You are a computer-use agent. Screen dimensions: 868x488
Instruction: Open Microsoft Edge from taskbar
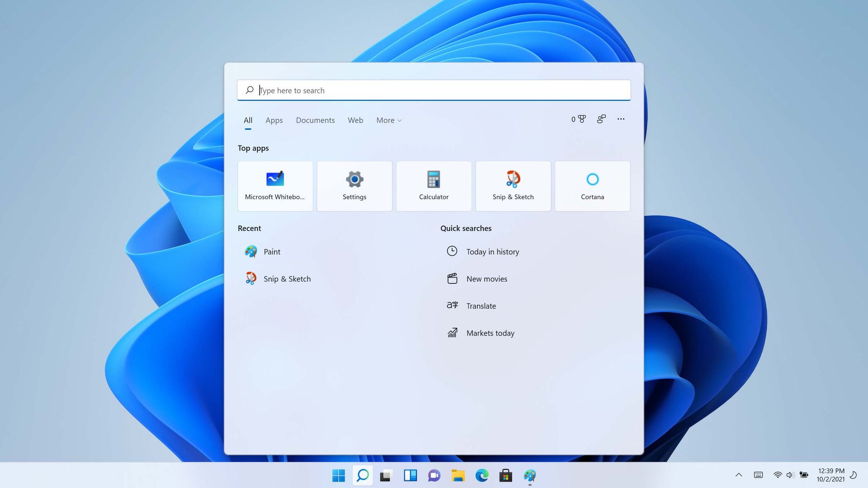pyautogui.click(x=481, y=475)
